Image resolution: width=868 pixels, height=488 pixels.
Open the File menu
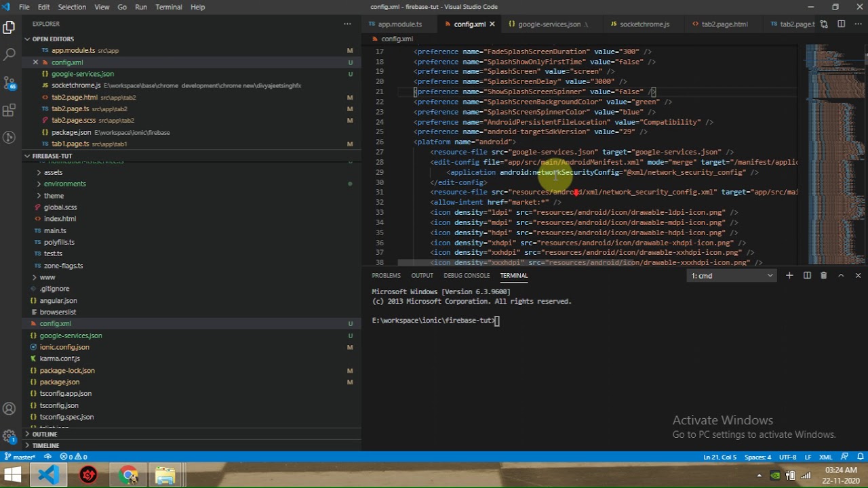[24, 7]
